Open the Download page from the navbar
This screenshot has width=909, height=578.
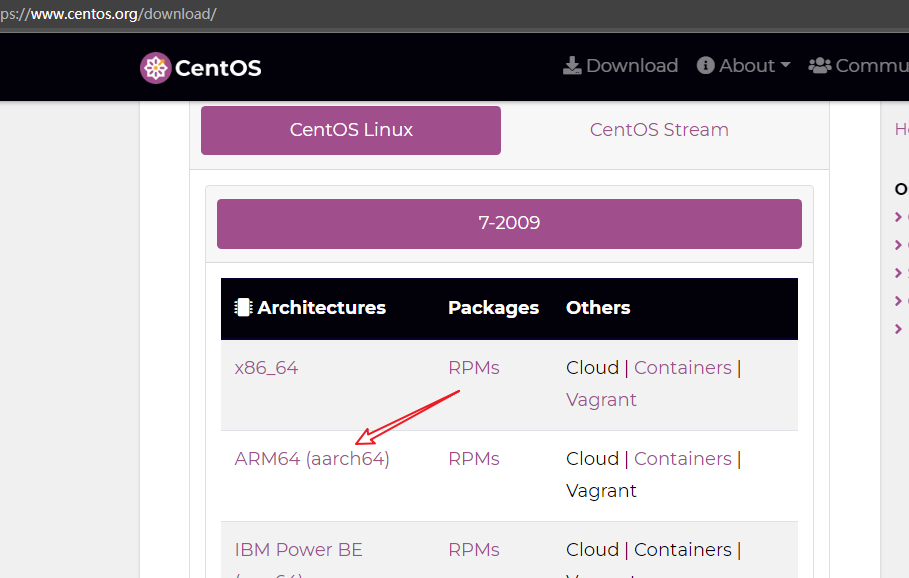[x=620, y=66]
